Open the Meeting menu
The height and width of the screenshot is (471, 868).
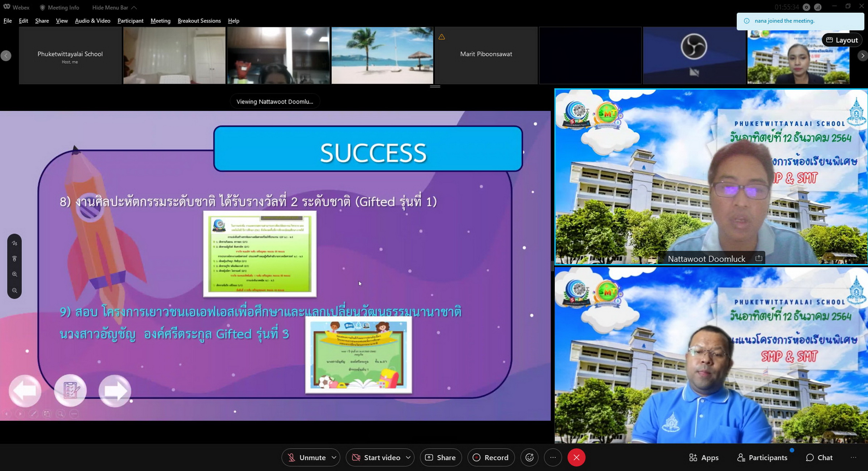tap(161, 21)
